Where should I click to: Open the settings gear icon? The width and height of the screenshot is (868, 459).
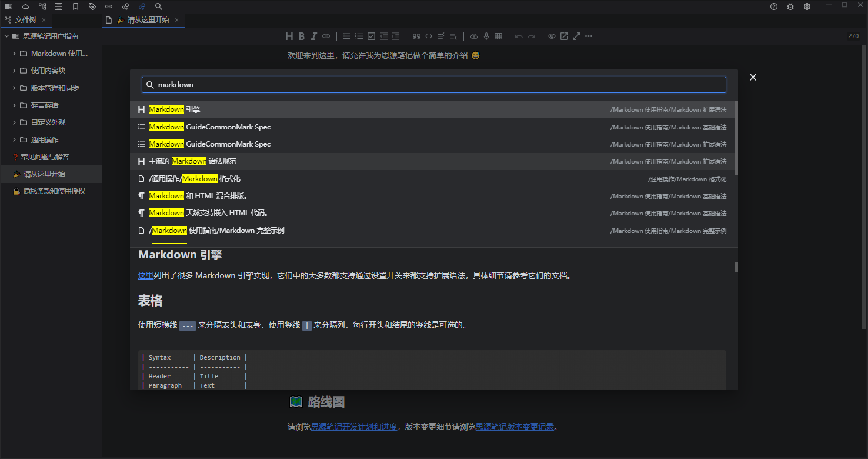point(807,6)
